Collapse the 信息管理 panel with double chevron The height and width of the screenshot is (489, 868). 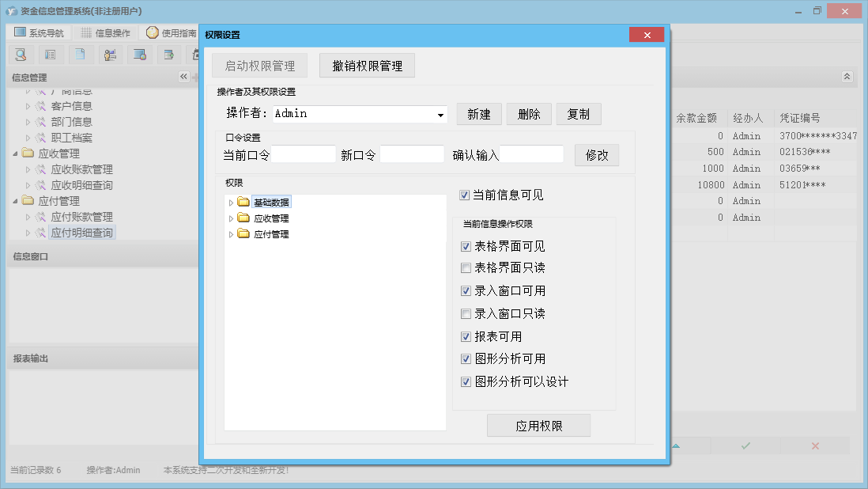point(183,77)
